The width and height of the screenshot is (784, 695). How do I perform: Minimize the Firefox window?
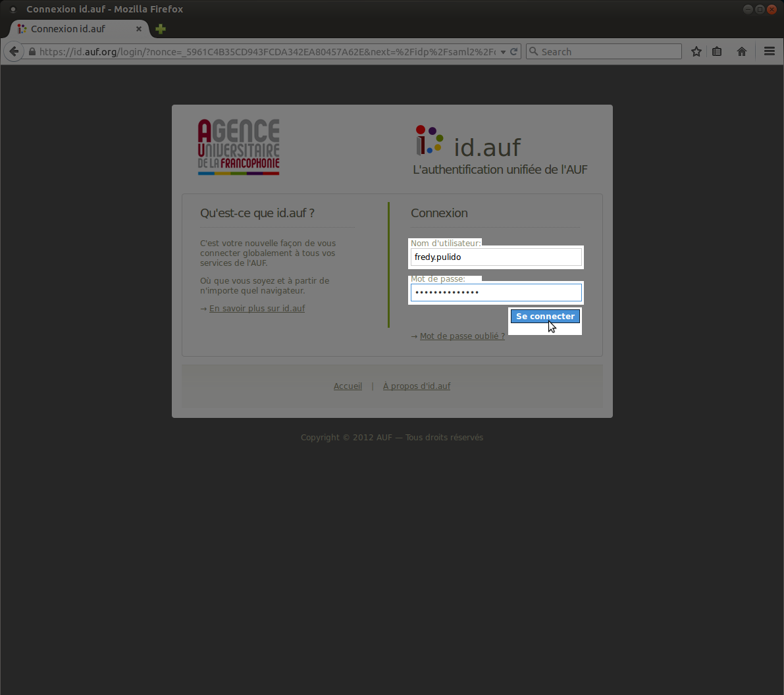(x=748, y=9)
